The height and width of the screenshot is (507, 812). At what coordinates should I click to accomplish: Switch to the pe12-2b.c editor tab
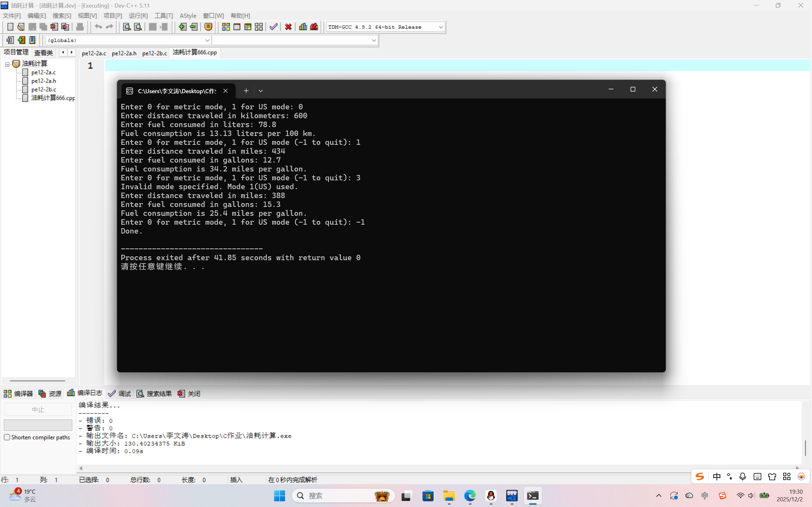point(154,53)
